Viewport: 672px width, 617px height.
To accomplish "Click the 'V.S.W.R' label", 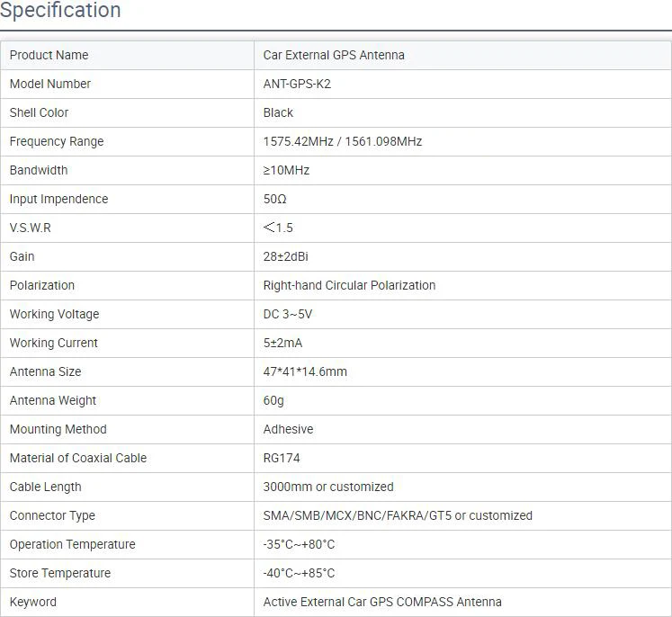I will (x=30, y=228).
